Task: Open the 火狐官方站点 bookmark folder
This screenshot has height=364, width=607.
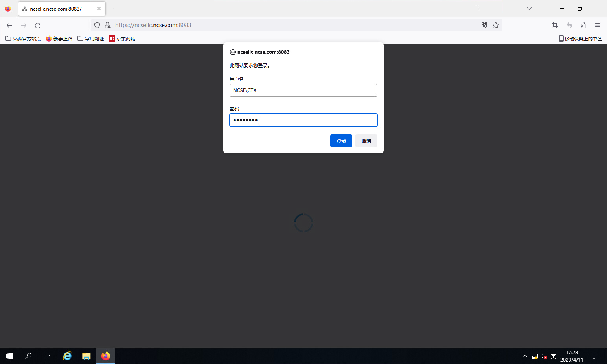Action: click(23, 39)
